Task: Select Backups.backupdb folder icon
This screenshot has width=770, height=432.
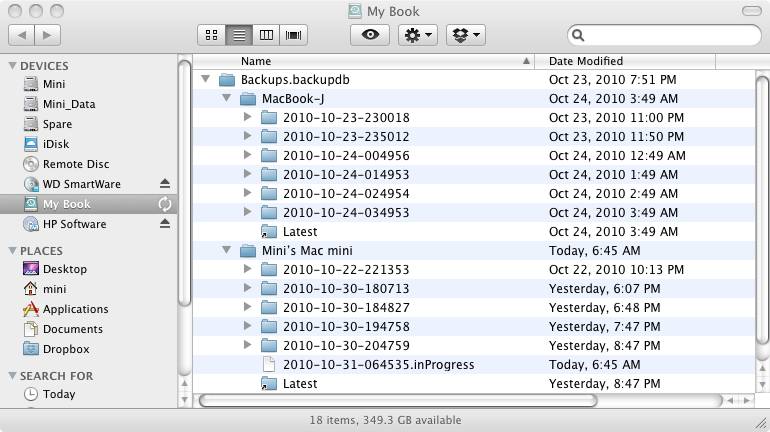Action: [x=227, y=80]
